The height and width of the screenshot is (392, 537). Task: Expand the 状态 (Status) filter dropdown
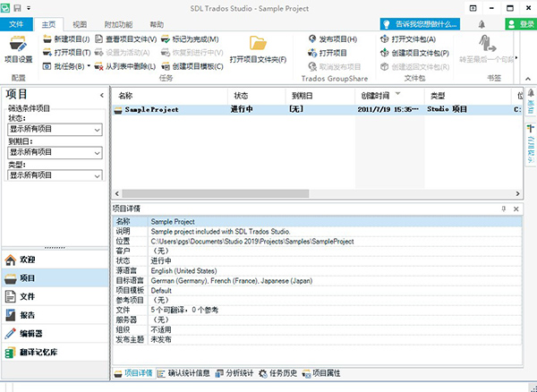97,131
